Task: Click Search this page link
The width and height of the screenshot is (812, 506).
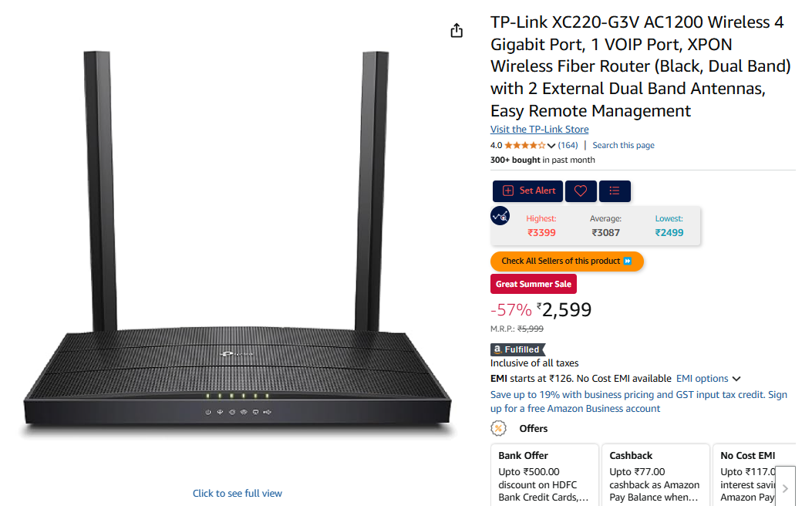Action: coord(623,146)
